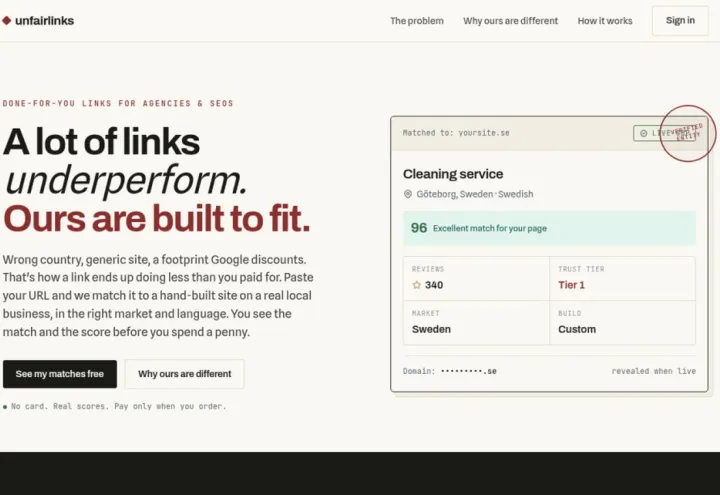
Task: Select the Cleaning service card title
Action: pos(453,174)
